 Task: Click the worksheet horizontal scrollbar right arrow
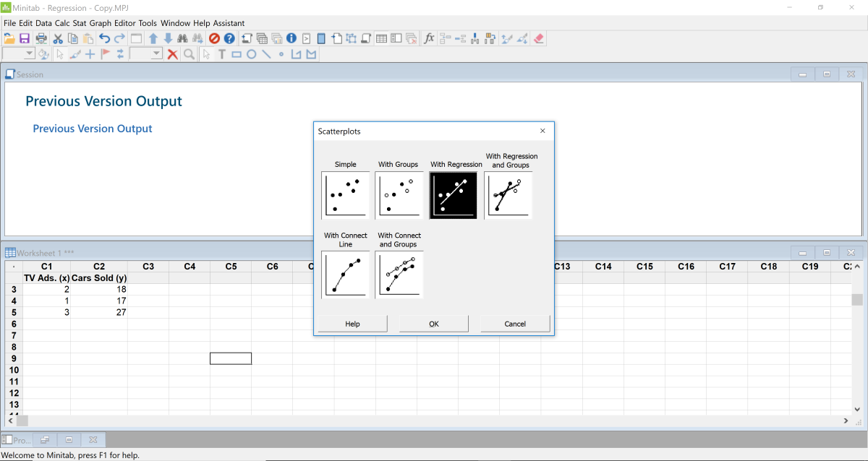point(846,421)
